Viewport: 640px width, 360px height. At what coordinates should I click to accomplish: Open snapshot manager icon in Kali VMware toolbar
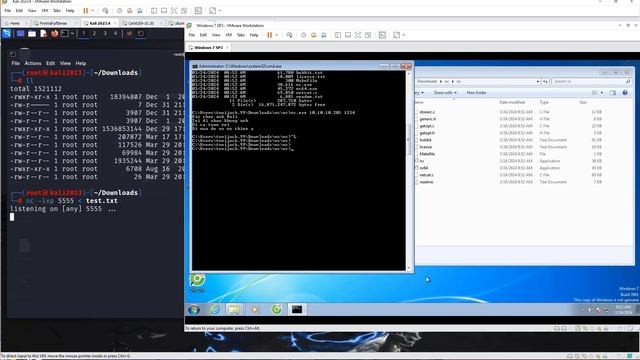click(140, 11)
